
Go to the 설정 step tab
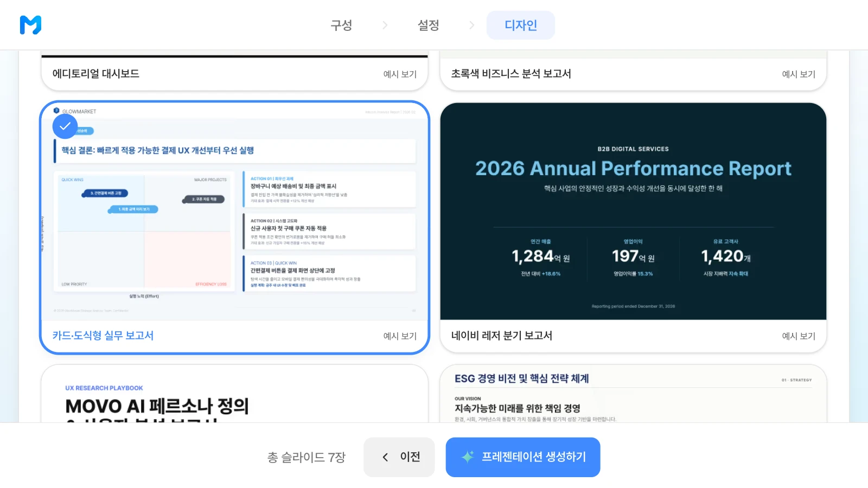point(428,25)
